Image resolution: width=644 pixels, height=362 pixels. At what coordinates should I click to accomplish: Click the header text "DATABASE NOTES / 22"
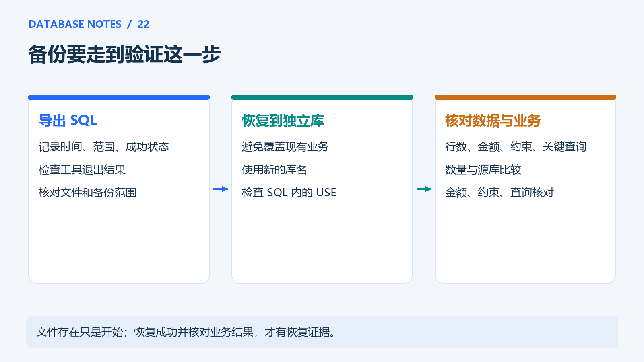click(x=89, y=24)
